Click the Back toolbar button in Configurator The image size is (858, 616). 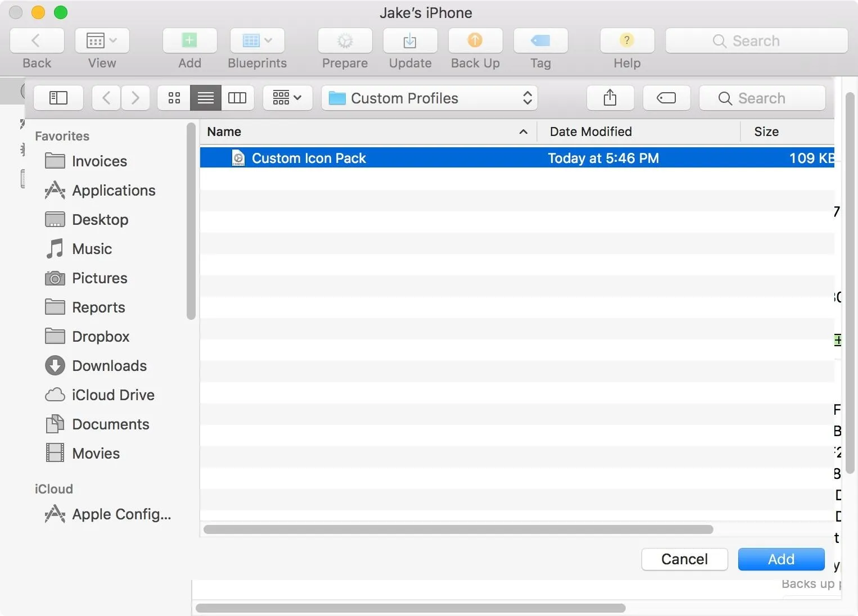pos(37,40)
